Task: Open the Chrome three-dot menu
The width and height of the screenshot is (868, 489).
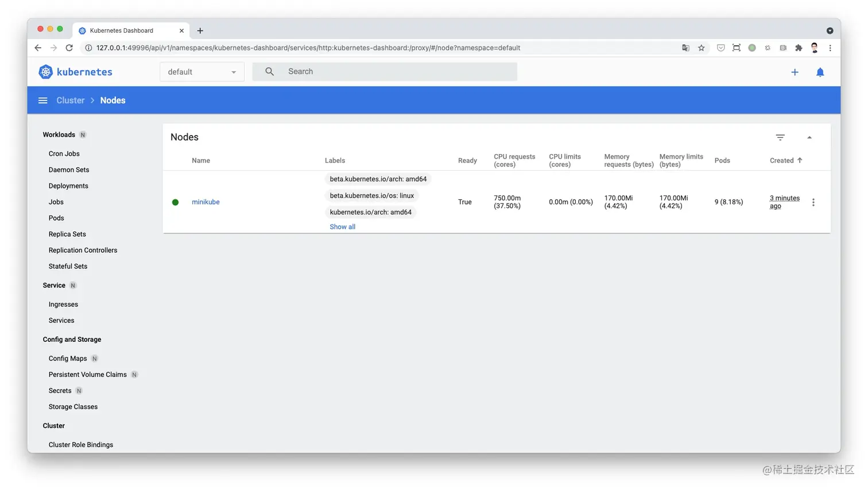Action: click(x=830, y=48)
